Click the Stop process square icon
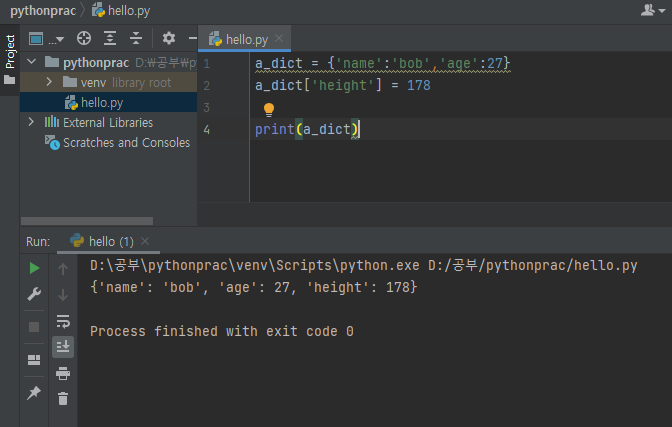The width and height of the screenshot is (672, 427). tap(34, 327)
